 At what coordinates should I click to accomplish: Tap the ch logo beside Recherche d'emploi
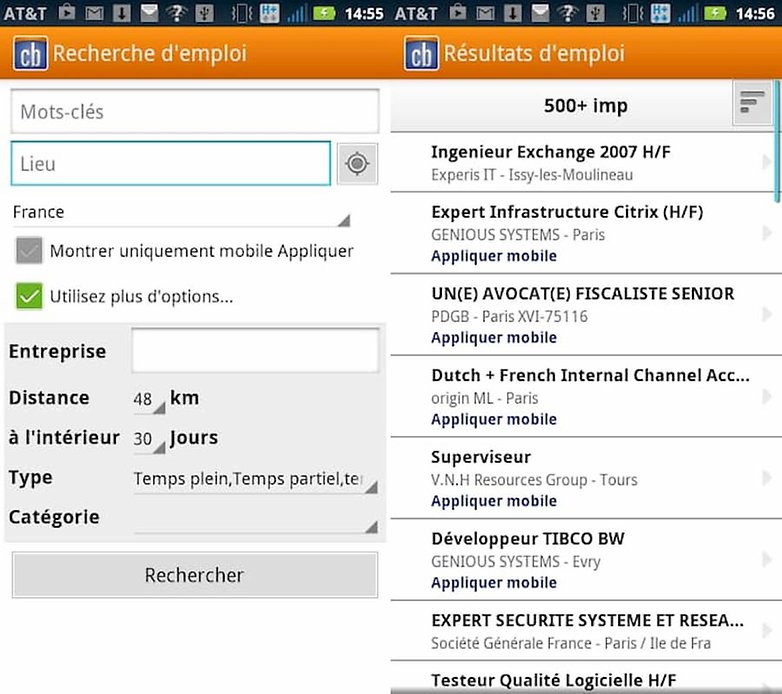click(x=30, y=53)
